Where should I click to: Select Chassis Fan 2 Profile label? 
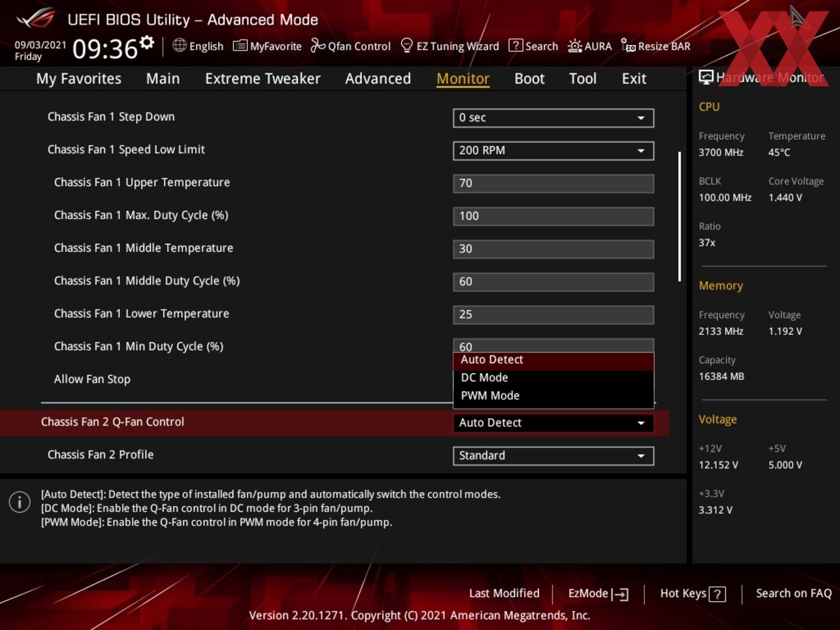[x=101, y=455]
